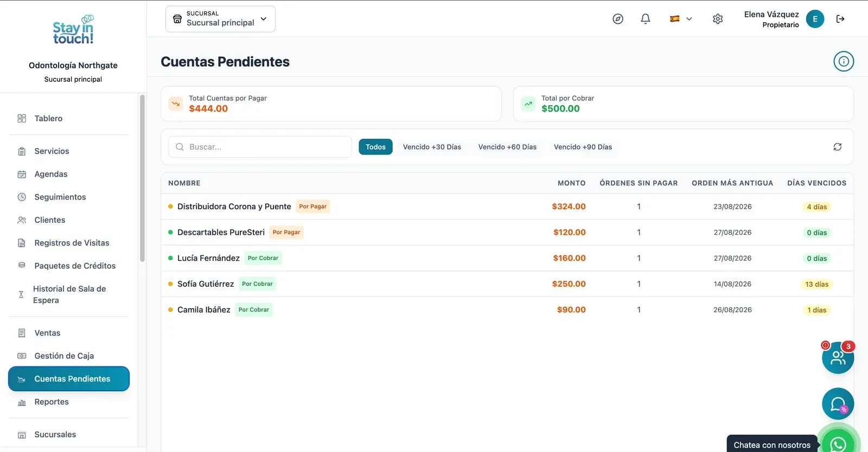Open the chat support bubble
Screen dimensions: 868x452
838,404
